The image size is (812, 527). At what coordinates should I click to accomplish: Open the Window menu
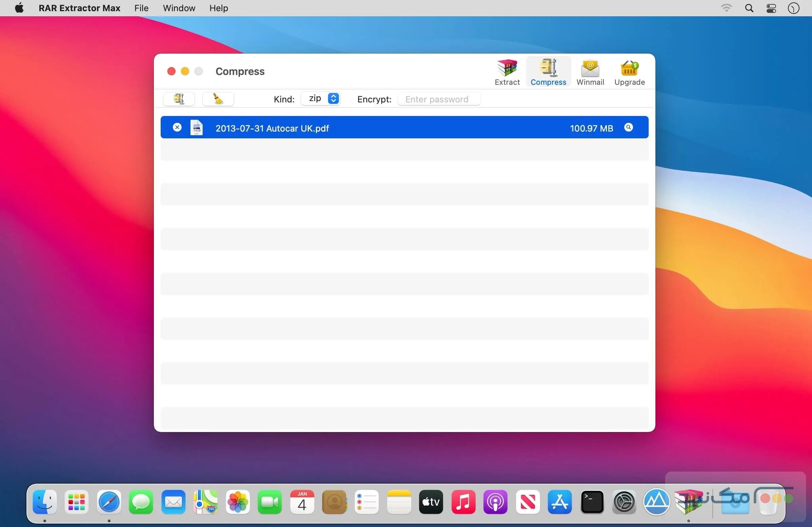(179, 8)
